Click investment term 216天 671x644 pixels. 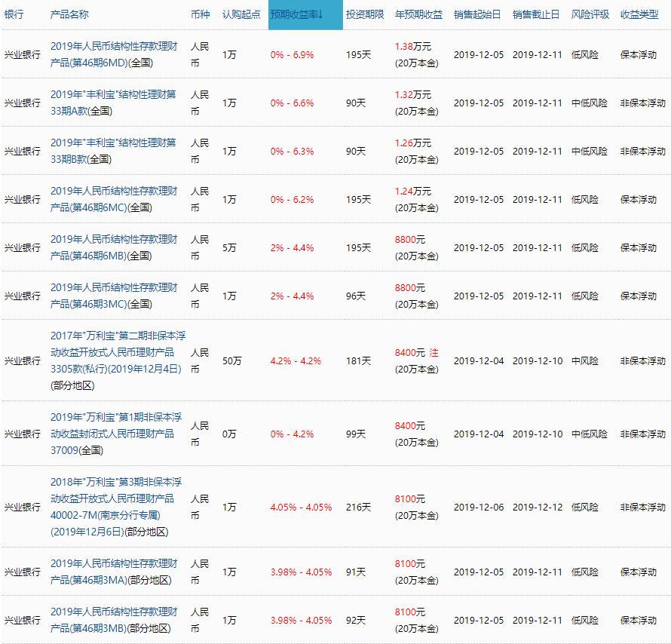click(358, 508)
